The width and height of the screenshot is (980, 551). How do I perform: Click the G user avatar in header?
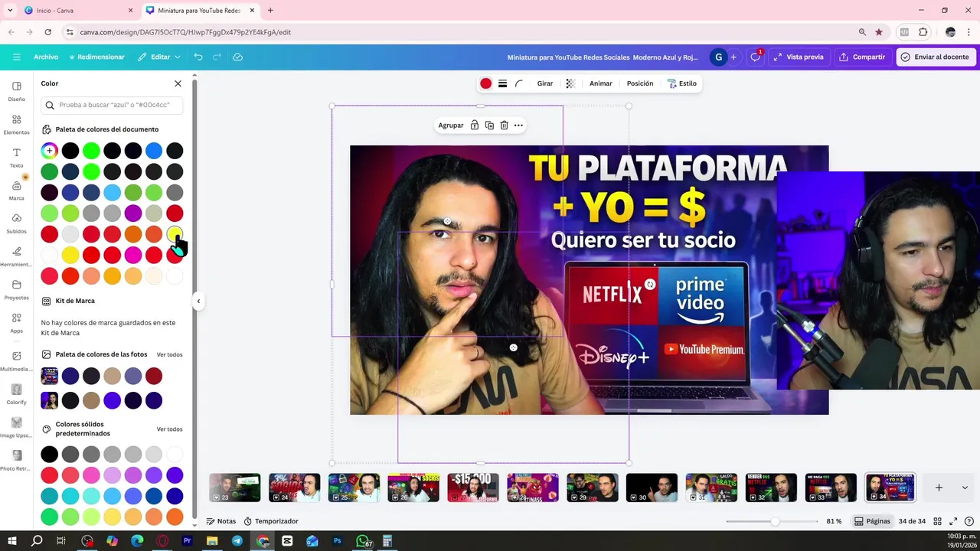(718, 57)
